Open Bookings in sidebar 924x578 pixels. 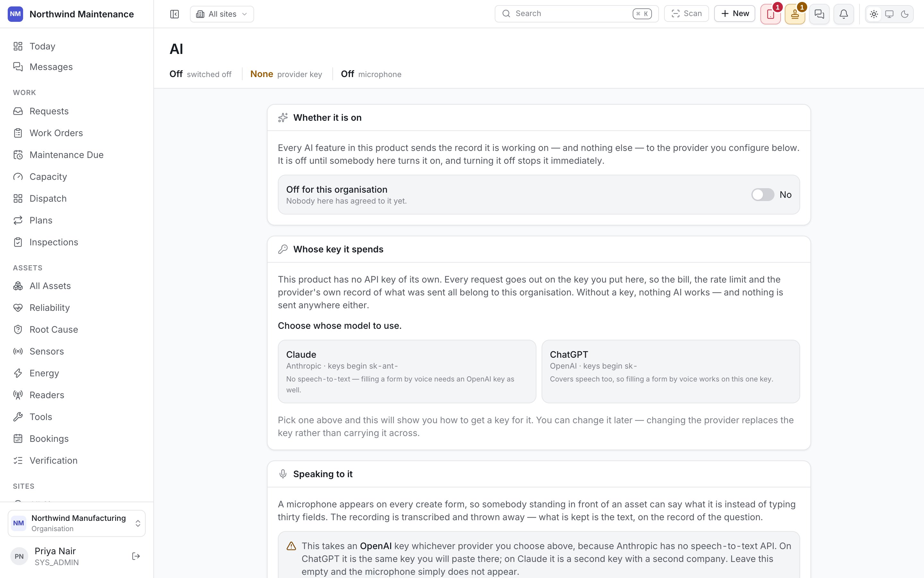point(77,438)
